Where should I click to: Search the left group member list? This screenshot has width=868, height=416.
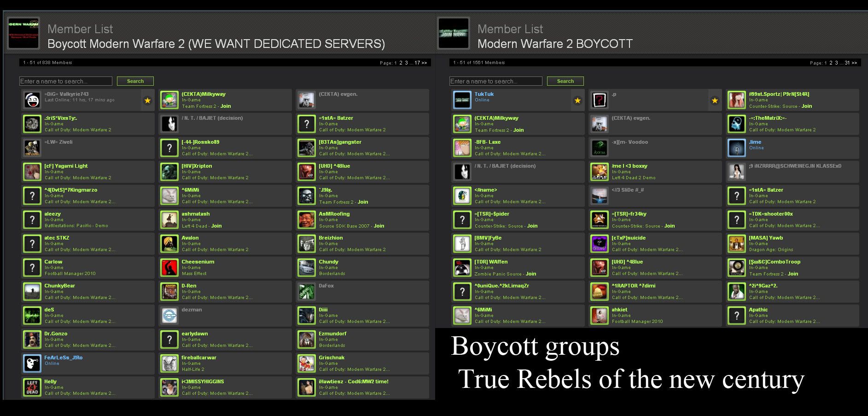coord(135,81)
